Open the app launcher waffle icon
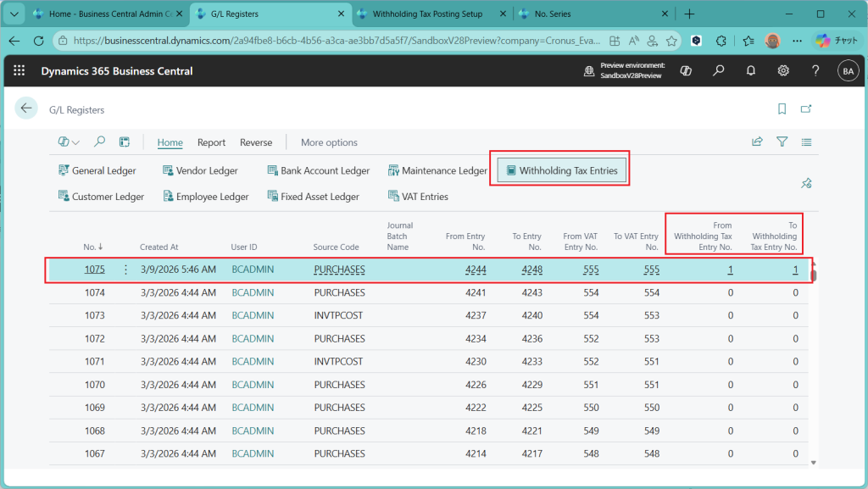868x489 pixels. 19,71
